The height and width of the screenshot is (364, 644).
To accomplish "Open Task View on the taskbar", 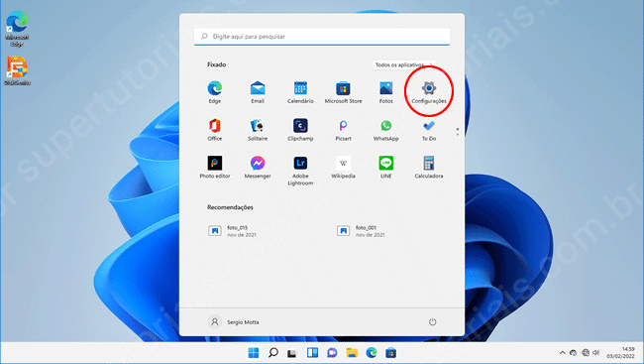I will (x=292, y=353).
